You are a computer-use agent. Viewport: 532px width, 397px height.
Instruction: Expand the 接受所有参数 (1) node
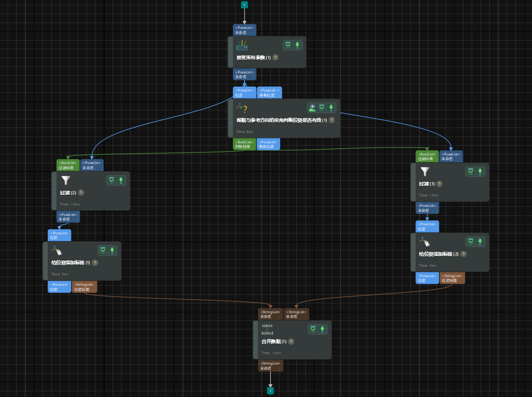tap(288, 45)
